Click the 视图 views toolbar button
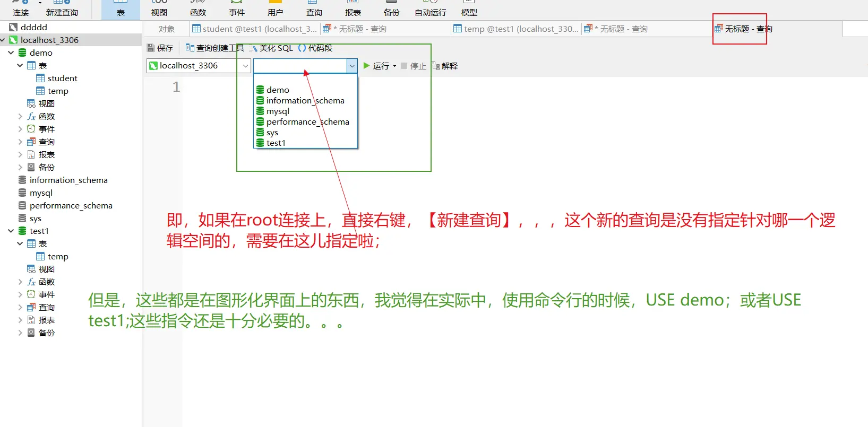868x427 pixels. [x=159, y=9]
